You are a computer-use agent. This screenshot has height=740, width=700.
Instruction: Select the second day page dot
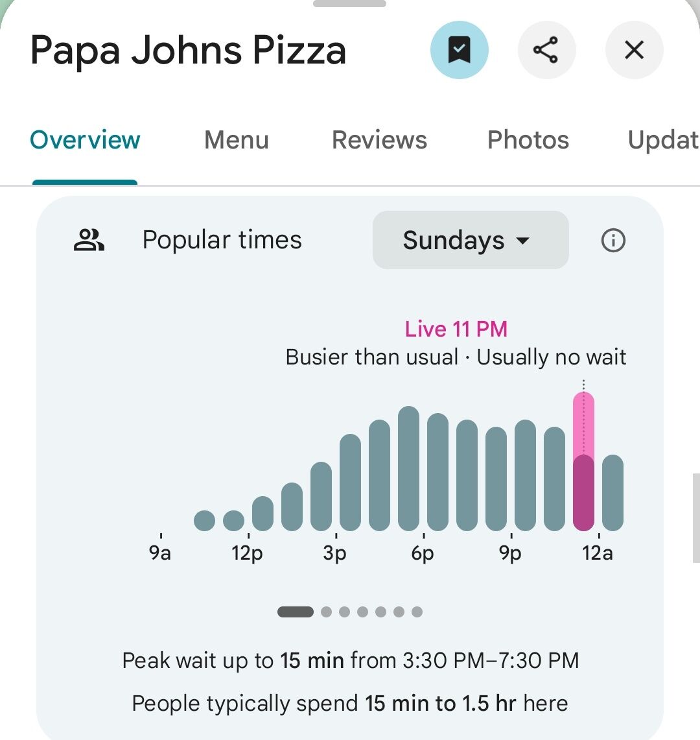[x=327, y=612]
